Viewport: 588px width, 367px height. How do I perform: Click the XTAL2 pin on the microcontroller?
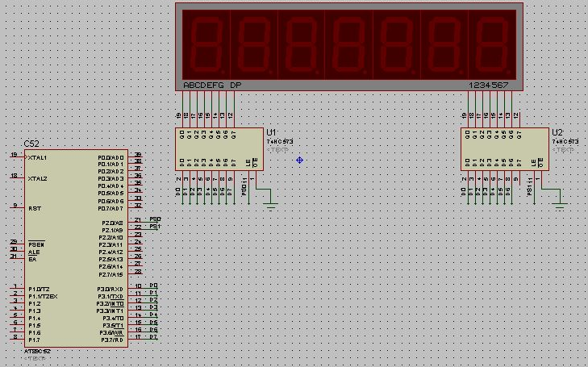click(x=38, y=178)
